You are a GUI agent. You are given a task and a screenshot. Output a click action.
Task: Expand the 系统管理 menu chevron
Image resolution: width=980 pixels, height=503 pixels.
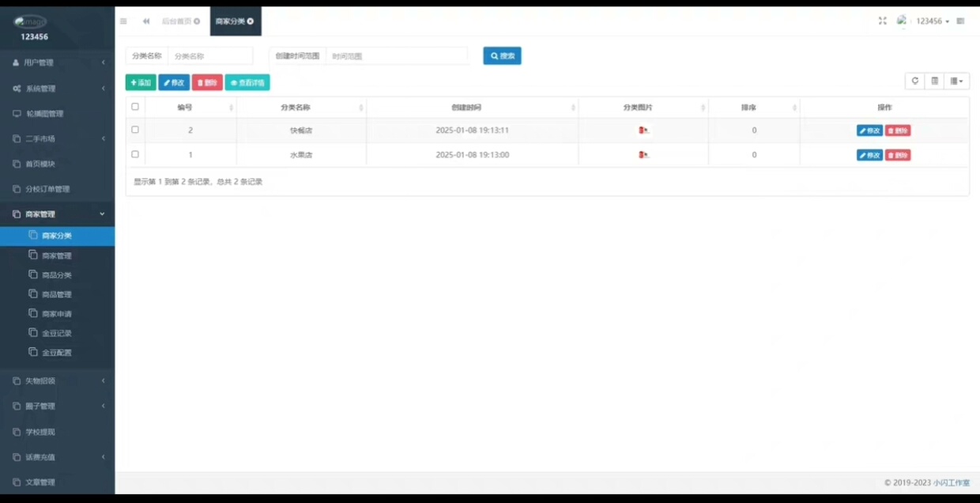tap(103, 88)
